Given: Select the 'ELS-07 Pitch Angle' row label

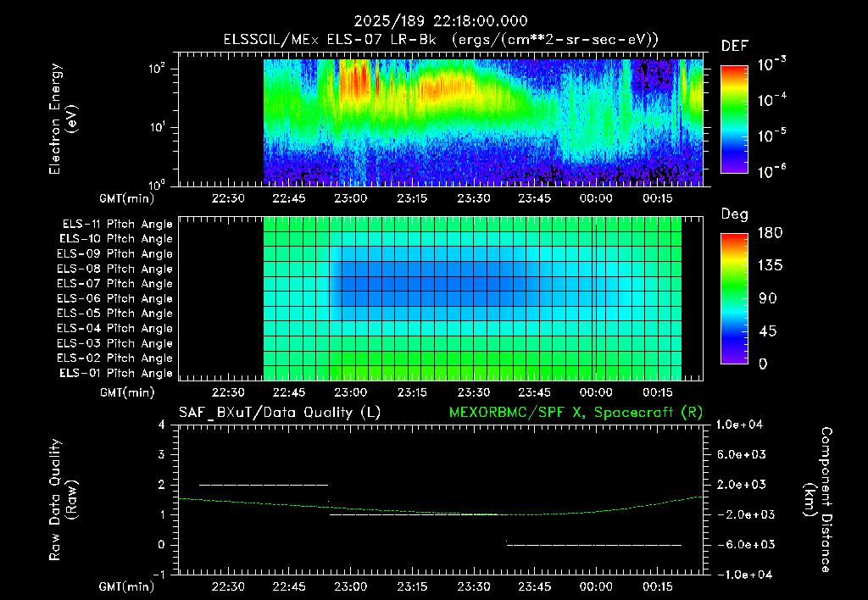Looking at the screenshot, I should (x=114, y=283).
